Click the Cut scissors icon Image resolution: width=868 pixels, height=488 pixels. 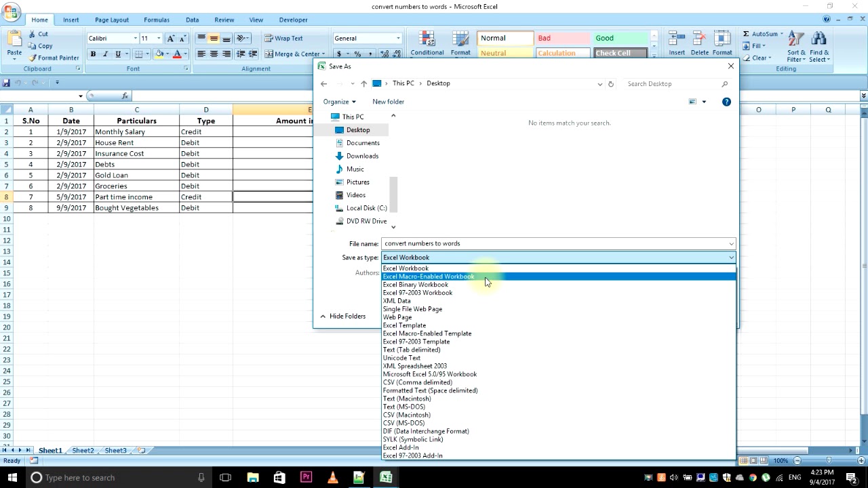[x=33, y=34]
